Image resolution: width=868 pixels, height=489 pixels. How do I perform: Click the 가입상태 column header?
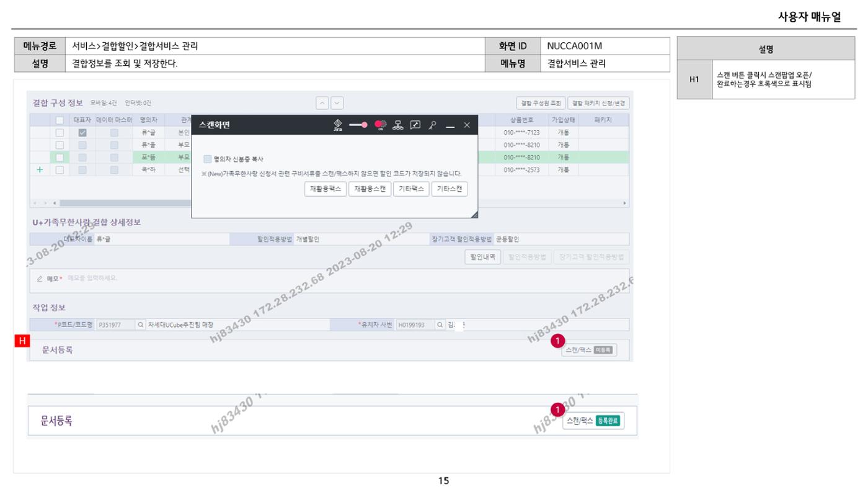point(564,120)
